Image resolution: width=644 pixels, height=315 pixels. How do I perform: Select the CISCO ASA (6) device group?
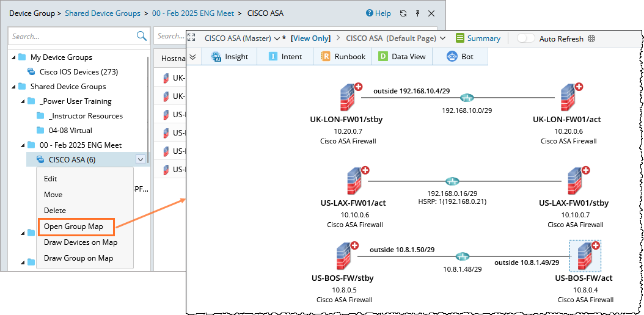point(72,159)
